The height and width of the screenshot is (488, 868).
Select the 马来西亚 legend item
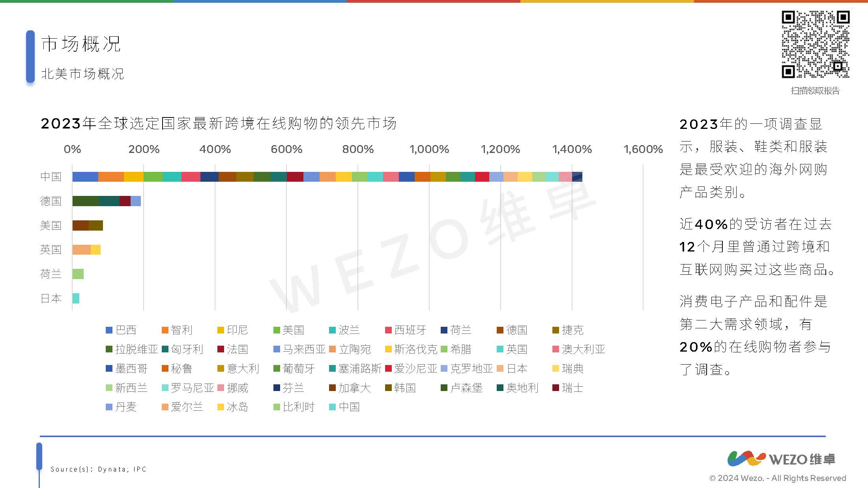pyautogui.click(x=304, y=349)
